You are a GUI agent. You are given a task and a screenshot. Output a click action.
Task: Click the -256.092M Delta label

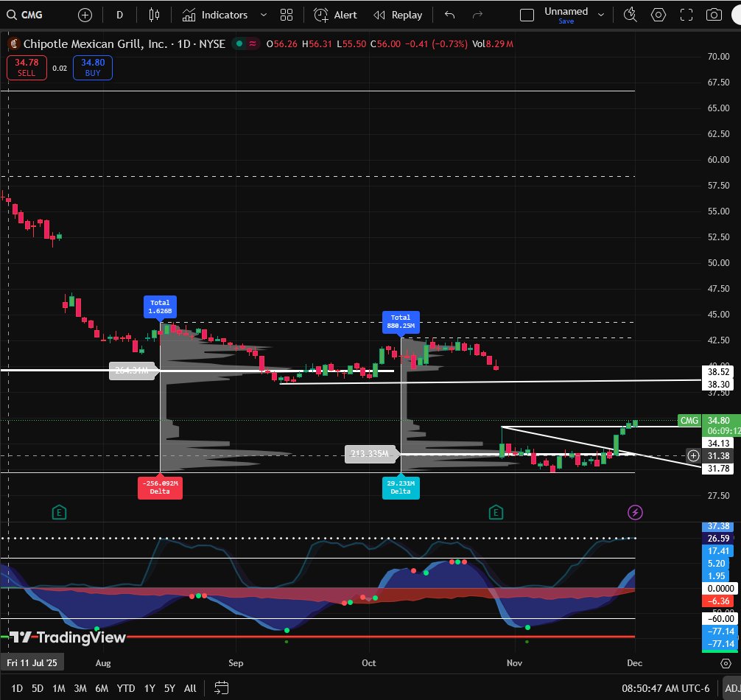(160, 487)
